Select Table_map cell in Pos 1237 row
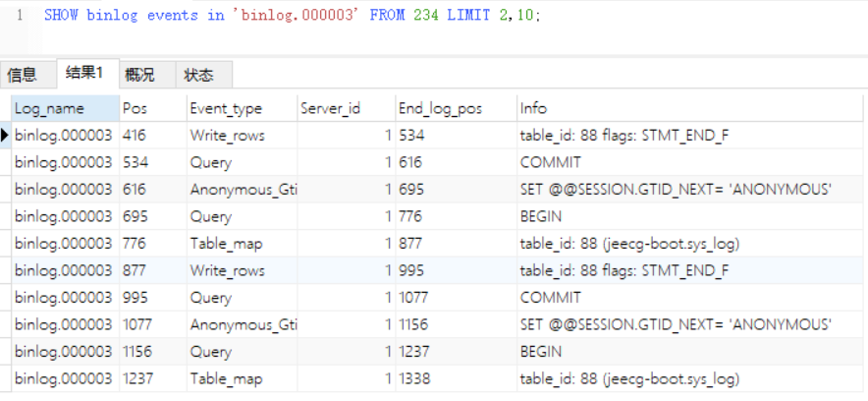The height and width of the screenshot is (401, 868). click(x=242, y=378)
